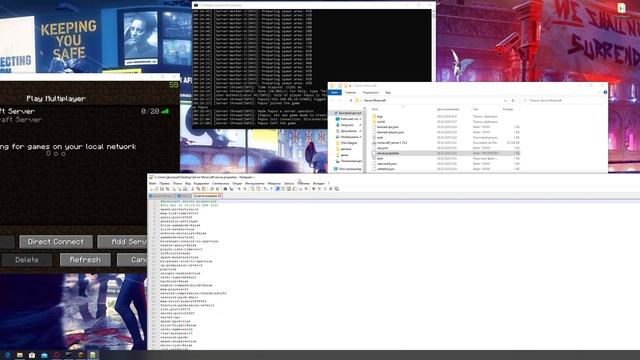
Task: Click the Replace icon in Notepad++ toolbar
Action: coord(231,189)
